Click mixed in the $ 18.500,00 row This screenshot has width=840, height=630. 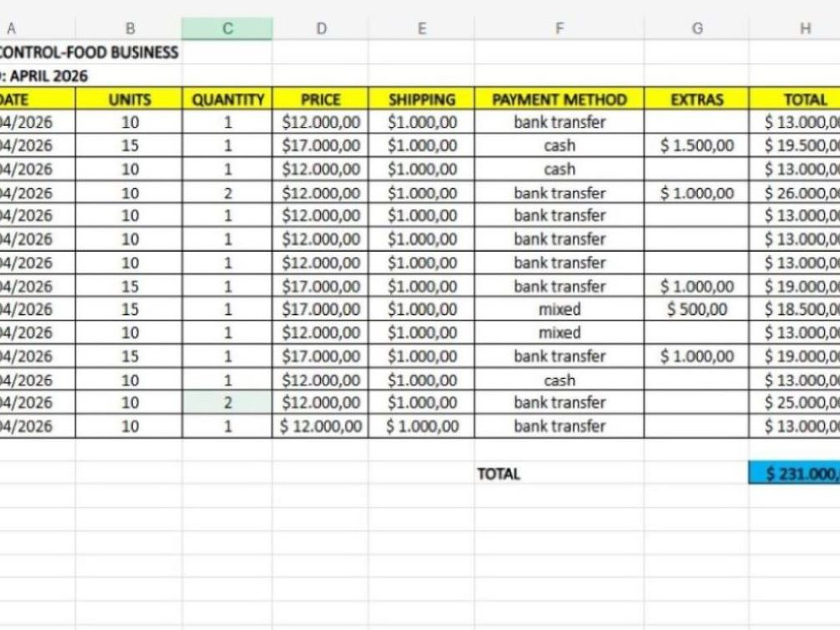(x=559, y=309)
